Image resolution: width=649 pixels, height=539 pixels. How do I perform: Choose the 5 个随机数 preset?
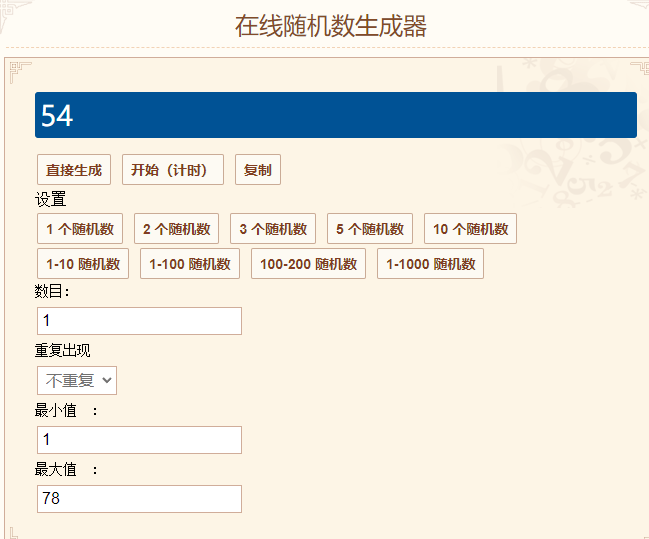(370, 229)
